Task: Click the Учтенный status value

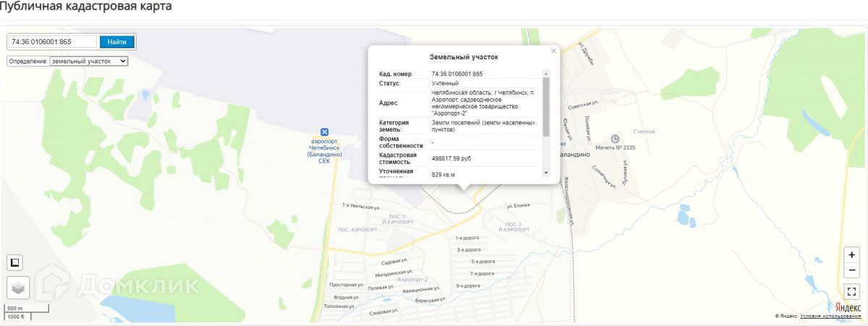Action: pos(445,83)
